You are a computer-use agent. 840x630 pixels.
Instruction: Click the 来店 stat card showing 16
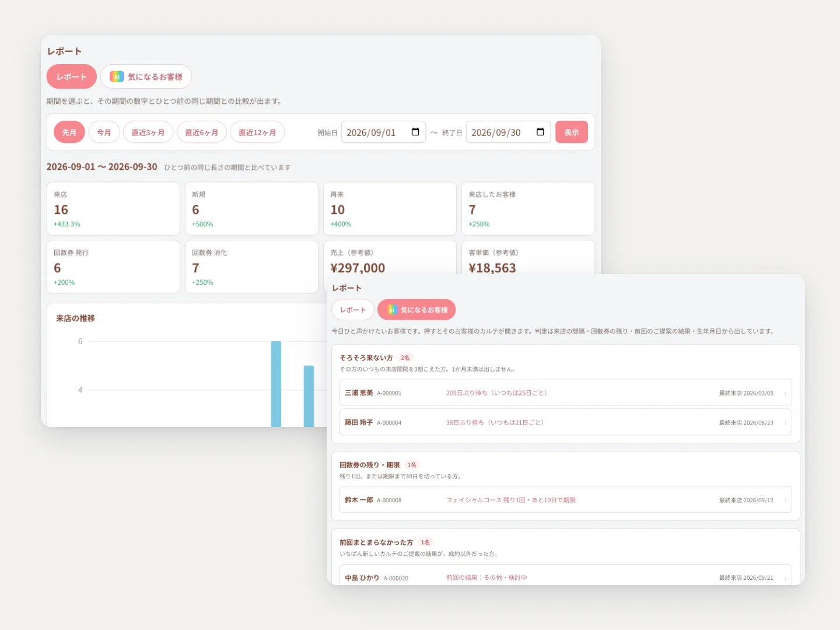point(113,209)
